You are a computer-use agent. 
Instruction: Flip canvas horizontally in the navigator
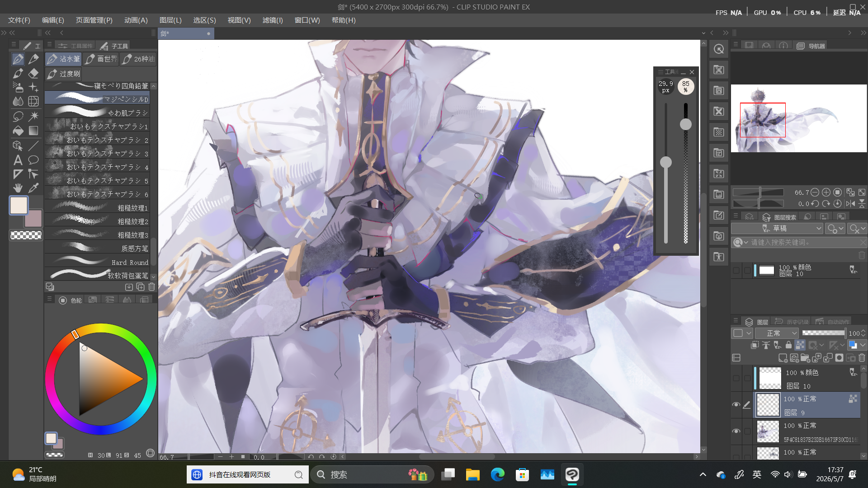[x=850, y=204]
